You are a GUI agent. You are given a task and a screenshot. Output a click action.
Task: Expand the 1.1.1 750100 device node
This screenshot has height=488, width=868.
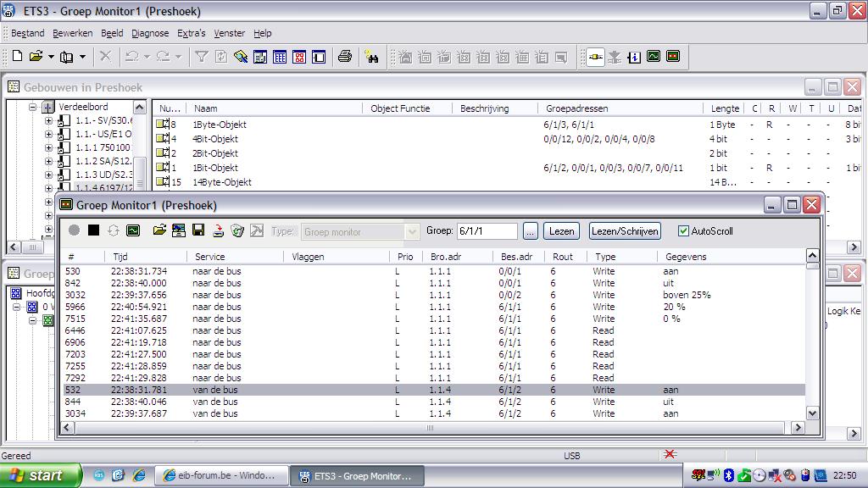coord(48,147)
